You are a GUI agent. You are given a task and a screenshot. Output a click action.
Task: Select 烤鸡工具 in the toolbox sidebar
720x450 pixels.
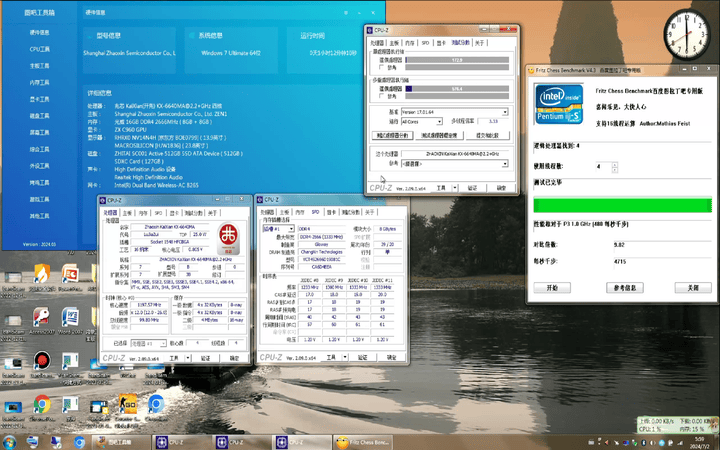pyautogui.click(x=40, y=183)
